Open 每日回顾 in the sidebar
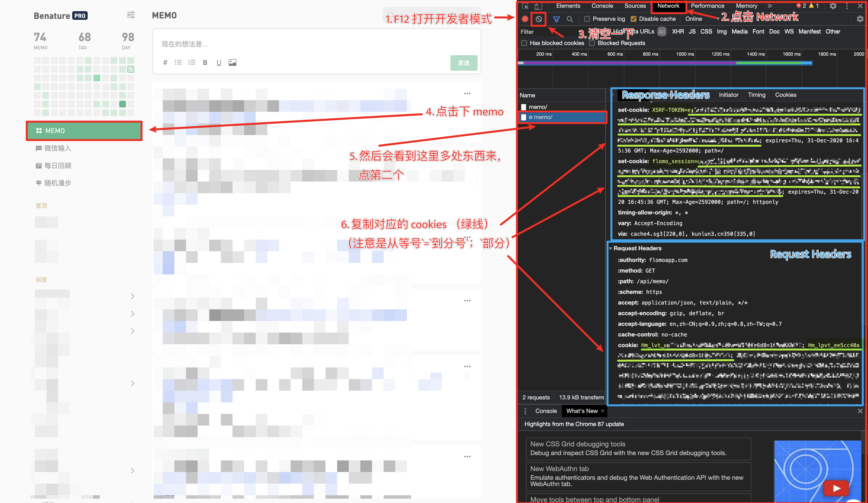The image size is (868, 503). pos(58,166)
